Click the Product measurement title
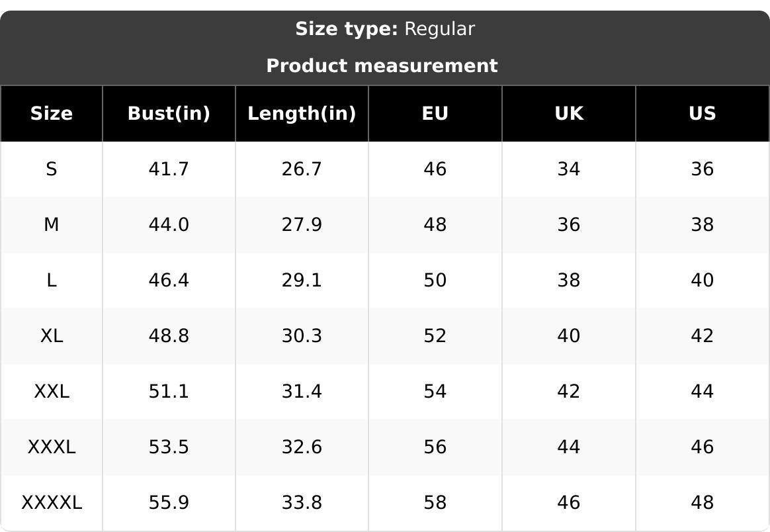Viewport: 770px width, 532px height. click(x=382, y=66)
